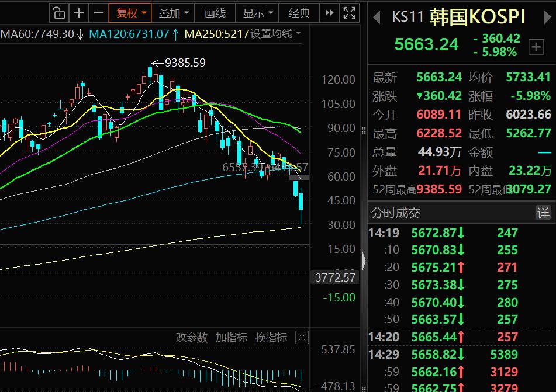Click the unlock/lock chart icon
The height and width of the screenshot is (392, 556).
(x=59, y=13)
